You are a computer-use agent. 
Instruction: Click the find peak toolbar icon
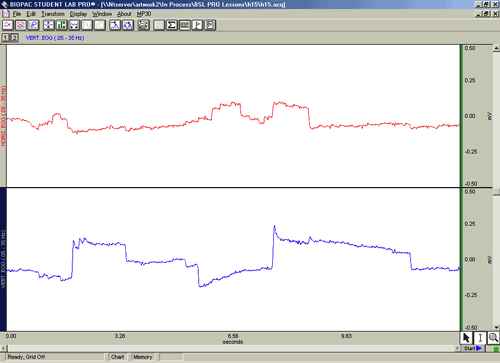115,25
